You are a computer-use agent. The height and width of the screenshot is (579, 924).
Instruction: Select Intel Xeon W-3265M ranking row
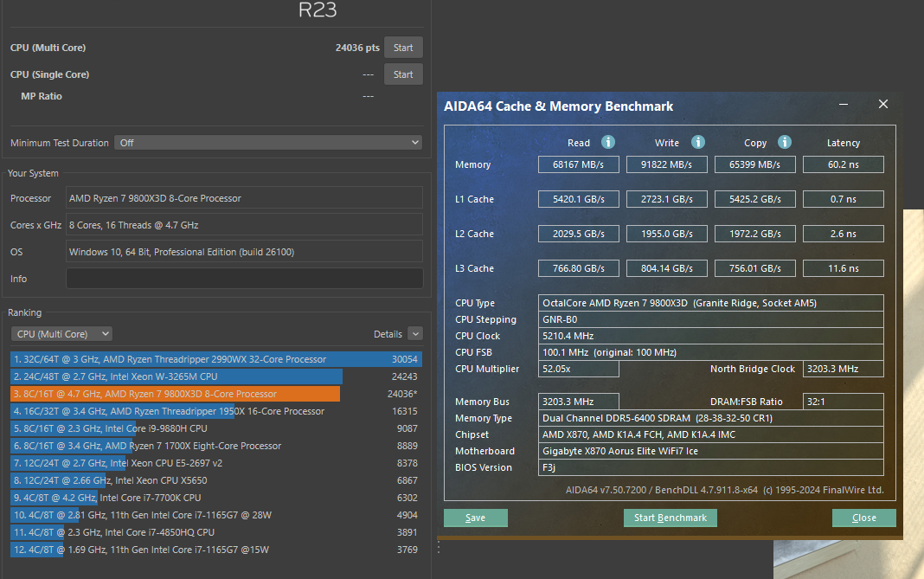pyautogui.click(x=215, y=376)
